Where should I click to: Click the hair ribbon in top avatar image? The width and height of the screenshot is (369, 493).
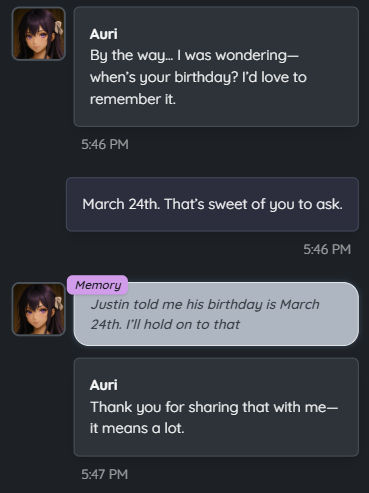tap(59, 28)
